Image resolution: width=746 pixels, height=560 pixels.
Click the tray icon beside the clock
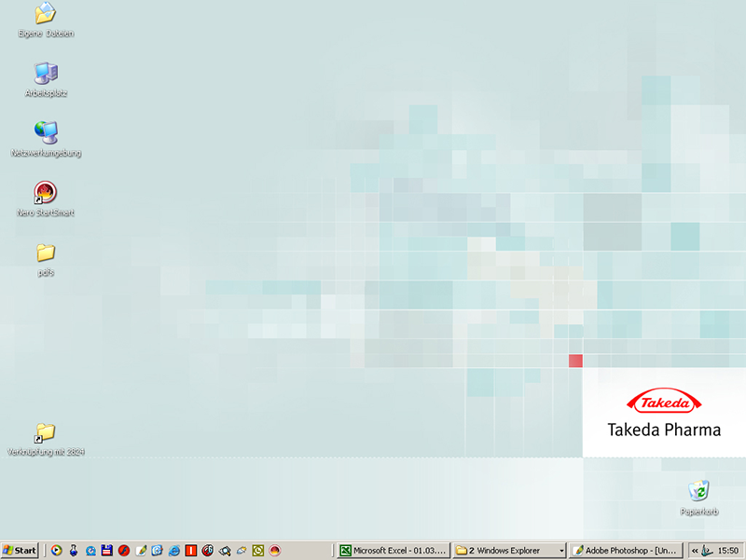pos(709,551)
